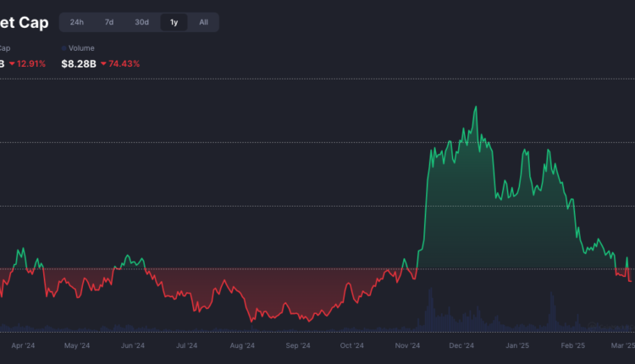Click the red down arrow beside 74.43%
Image resolution: width=635 pixels, height=364 pixels.
[x=103, y=63]
